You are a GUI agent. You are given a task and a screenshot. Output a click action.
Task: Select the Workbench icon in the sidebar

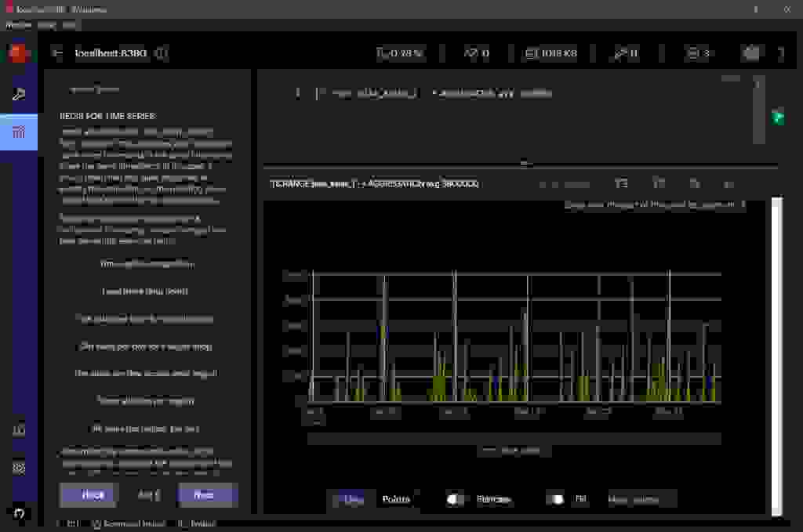coord(20,130)
